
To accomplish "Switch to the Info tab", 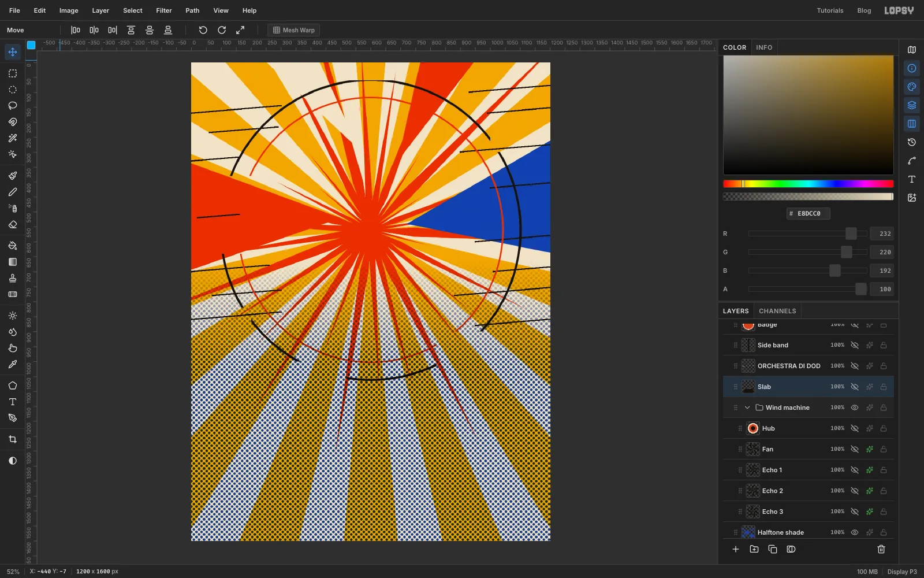I will click(764, 47).
